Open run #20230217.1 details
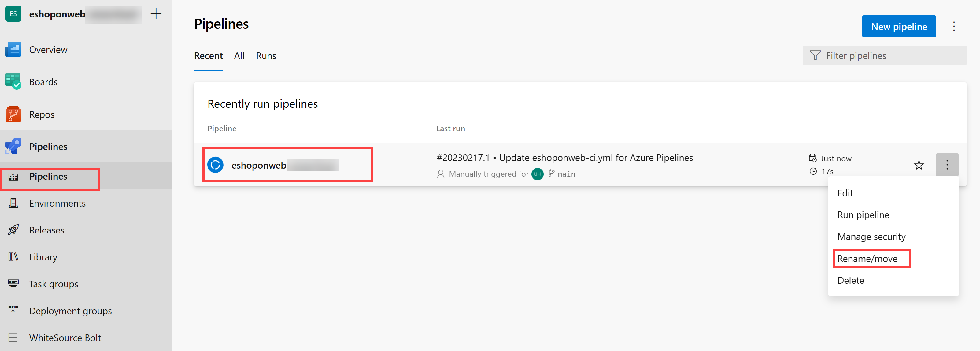 pos(564,158)
